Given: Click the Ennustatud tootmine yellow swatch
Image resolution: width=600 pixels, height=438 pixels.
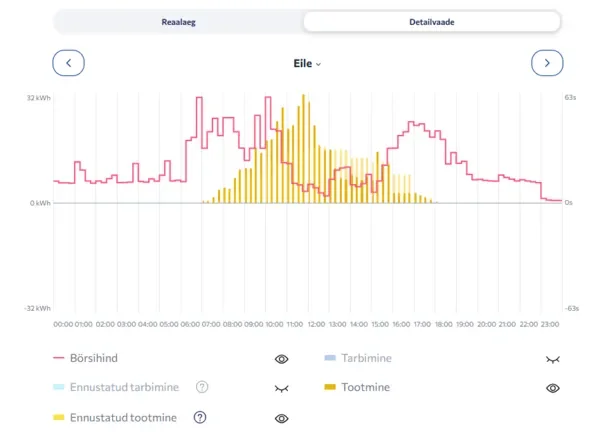Looking at the screenshot, I should pos(59,417).
